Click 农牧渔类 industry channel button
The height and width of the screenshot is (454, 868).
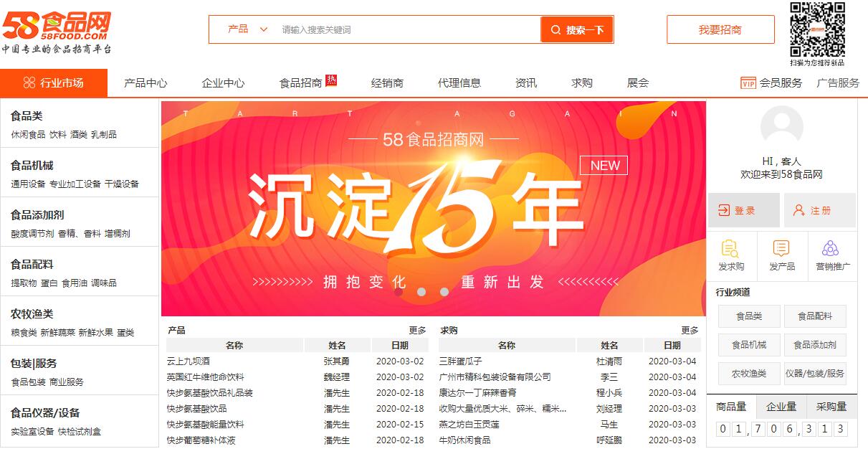(749, 374)
